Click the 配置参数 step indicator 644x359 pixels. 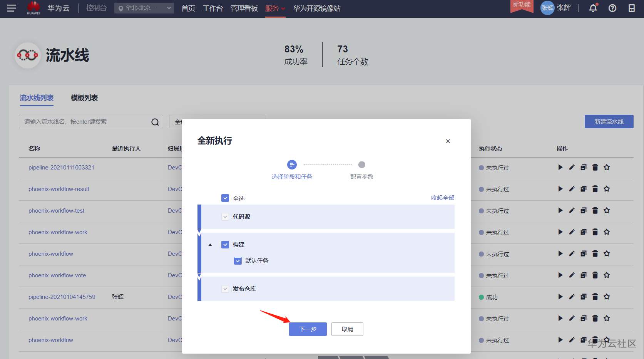[x=362, y=170]
